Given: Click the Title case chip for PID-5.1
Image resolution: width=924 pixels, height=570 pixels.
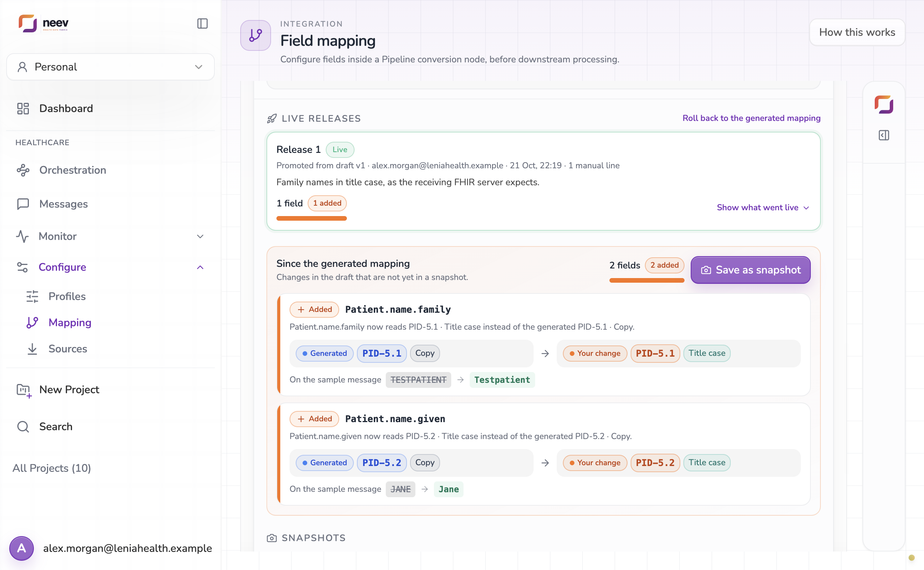Looking at the screenshot, I should coord(707,354).
